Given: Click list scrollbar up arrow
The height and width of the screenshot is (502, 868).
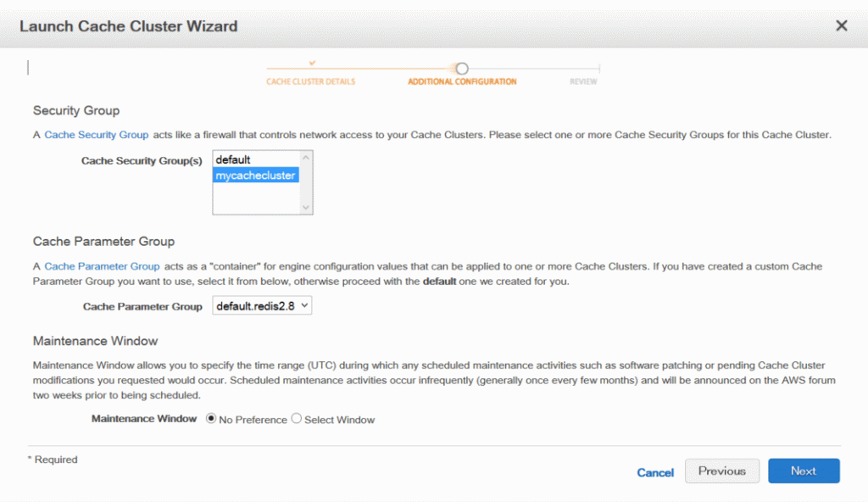Looking at the screenshot, I should 305,158.
